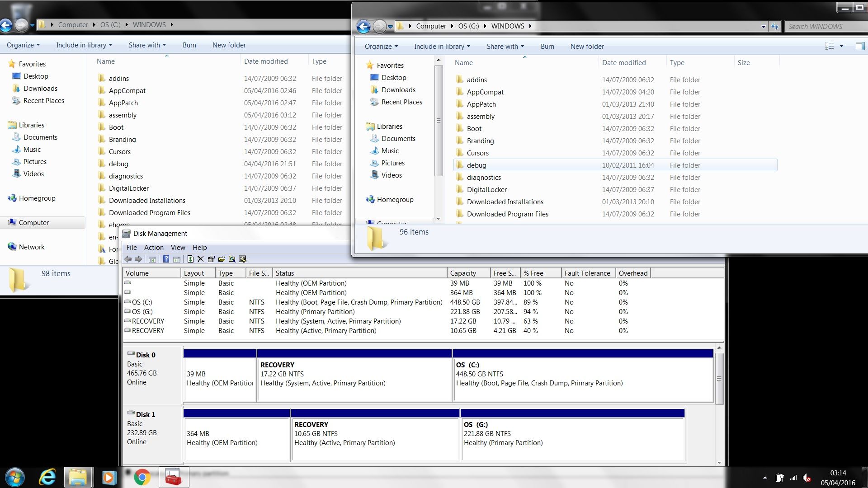
Task: Toggle Show/Hide Action Pane icon in Disk Management
Action: pos(177,259)
